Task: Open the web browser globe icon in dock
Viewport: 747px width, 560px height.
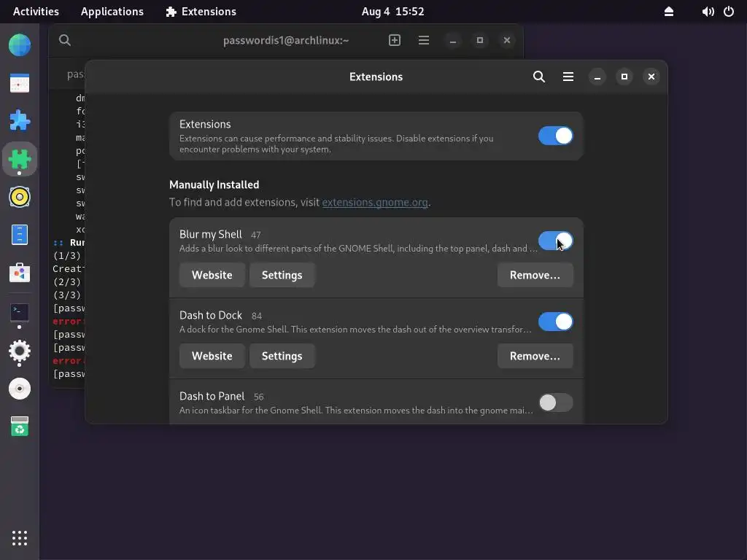Action: click(x=20, y=45)
